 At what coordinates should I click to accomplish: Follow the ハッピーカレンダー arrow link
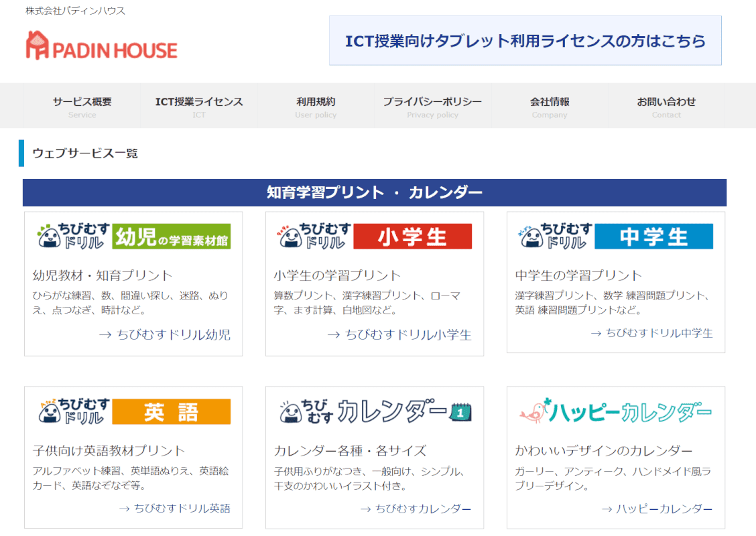(657, 509)
